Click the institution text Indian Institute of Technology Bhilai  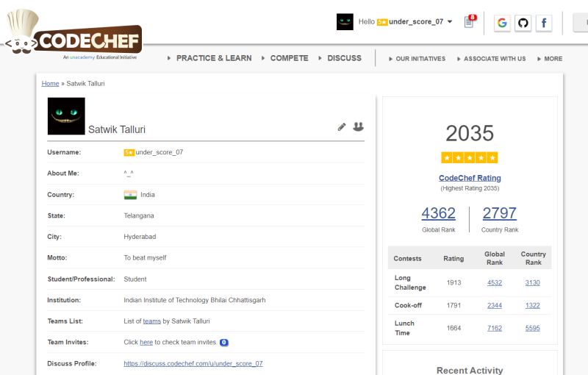pyautogui.click(x=195, y=300)
